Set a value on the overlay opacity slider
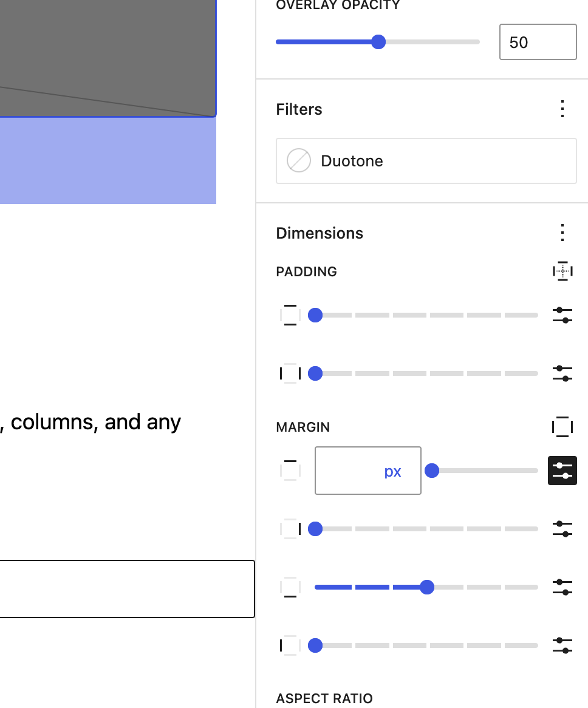588x708 pixels. pos(378,42)
